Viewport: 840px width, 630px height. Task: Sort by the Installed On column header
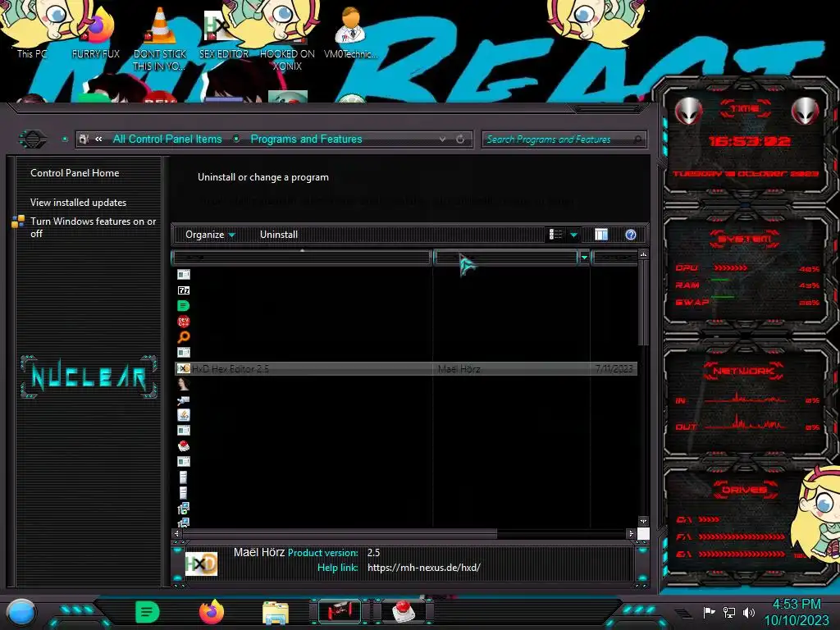tap(615, 258)
